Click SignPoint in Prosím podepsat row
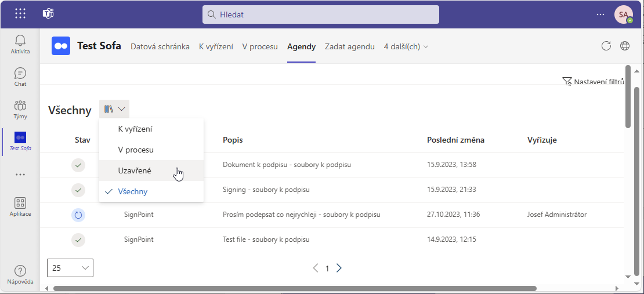Viewport: 644px width, 294px height. (x=139, y=215)
